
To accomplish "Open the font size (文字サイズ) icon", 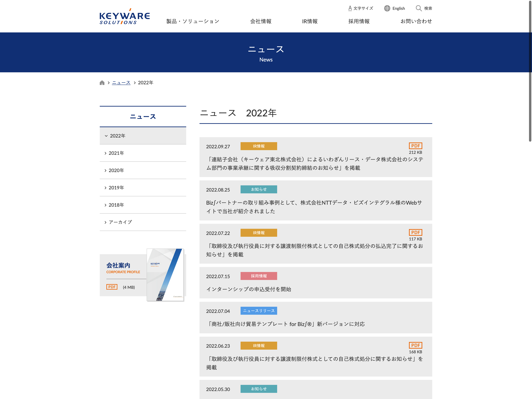I will [350, 8].
